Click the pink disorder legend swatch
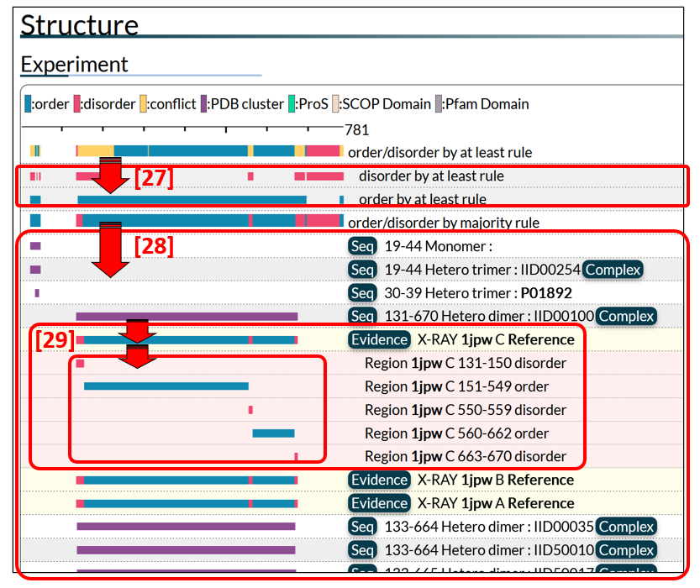This screenshot has height=588, width=700. (x=77, y=104)
